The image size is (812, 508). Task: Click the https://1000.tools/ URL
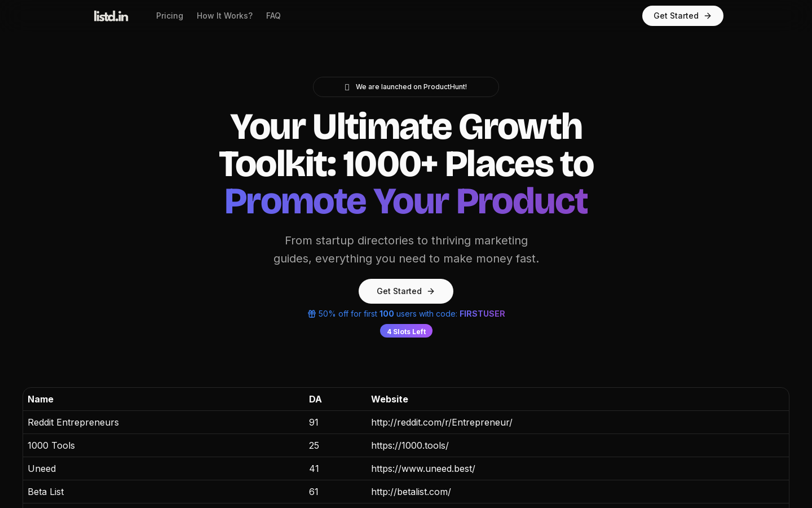410,445
